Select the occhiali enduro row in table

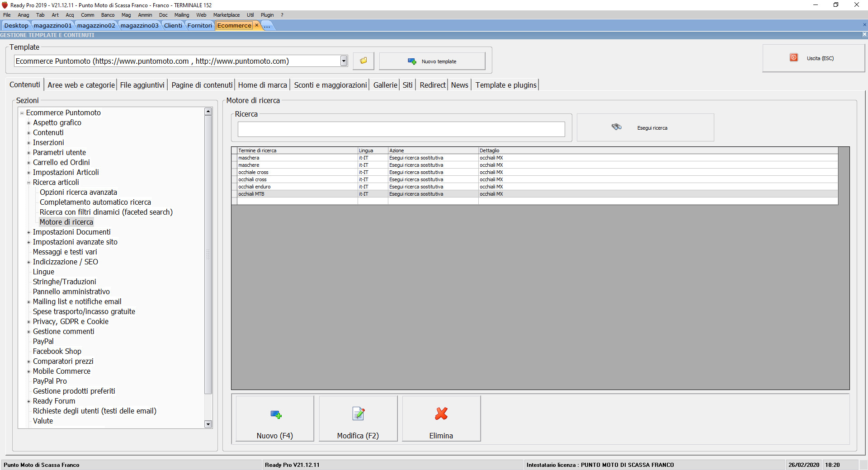[x=535, y=187]
